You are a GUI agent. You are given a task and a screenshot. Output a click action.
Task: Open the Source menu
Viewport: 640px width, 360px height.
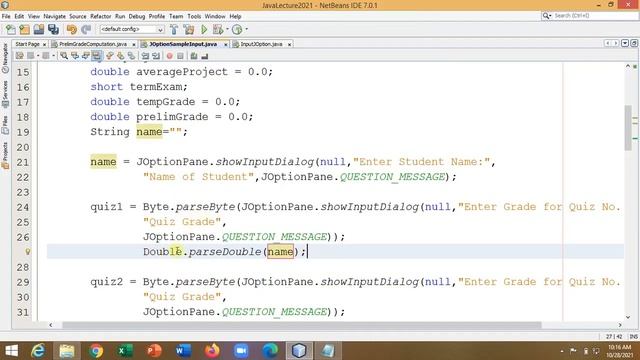[78, 16]
